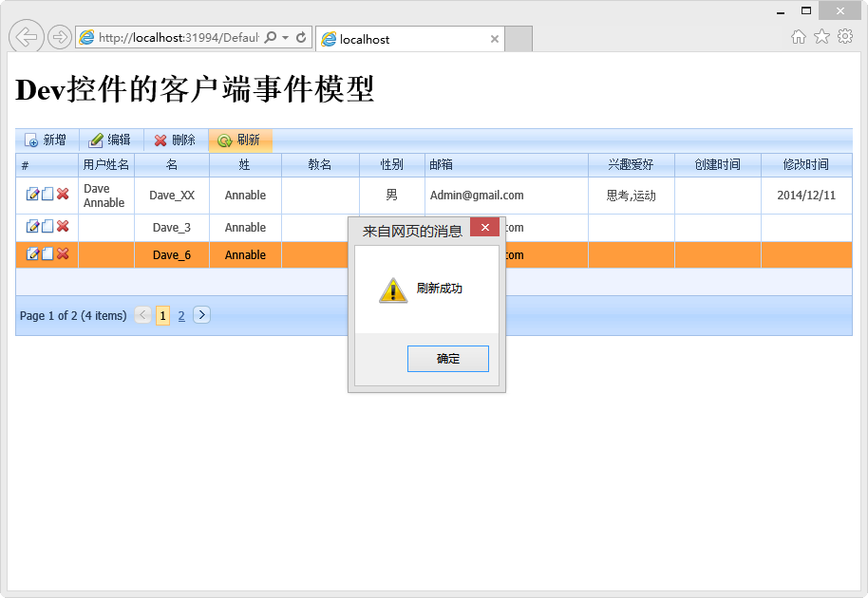This screenshot has width=868, height=598.
Task: Click the 教名 column header
Action: [x=320, y=165]
